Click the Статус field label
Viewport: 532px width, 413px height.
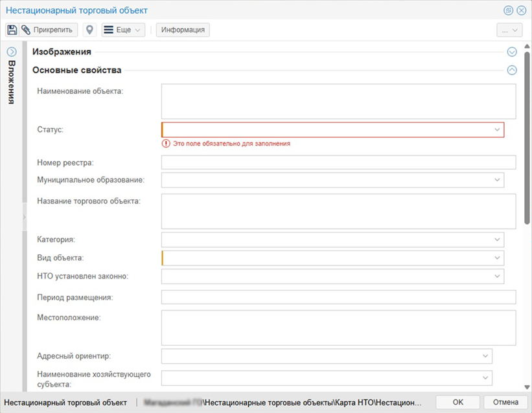50,129
